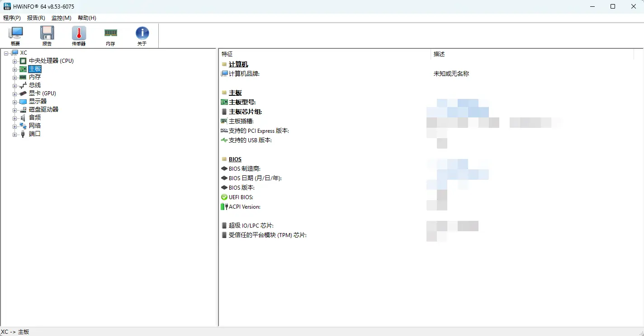
Task: Click the 显示器 monitor icon in tree
Action: point(23,102)
